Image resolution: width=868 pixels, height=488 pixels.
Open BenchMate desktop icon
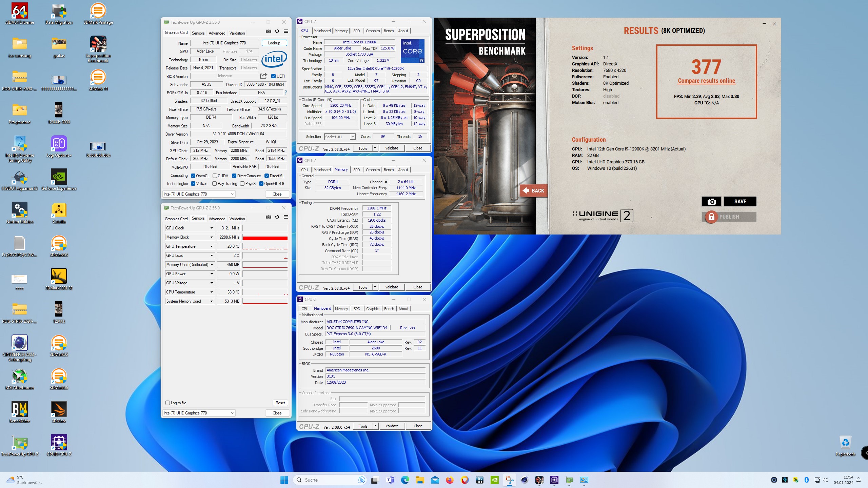pyautogui.click(x=20, y=412)
